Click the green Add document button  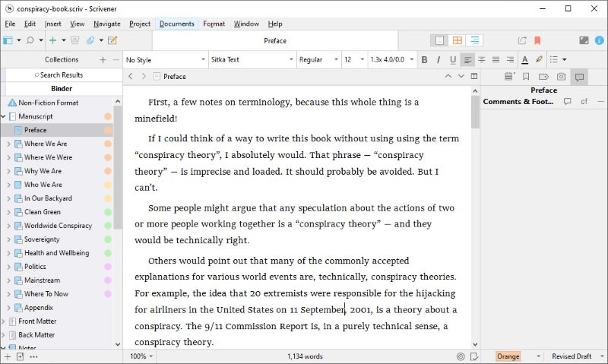tap(52, 40)
